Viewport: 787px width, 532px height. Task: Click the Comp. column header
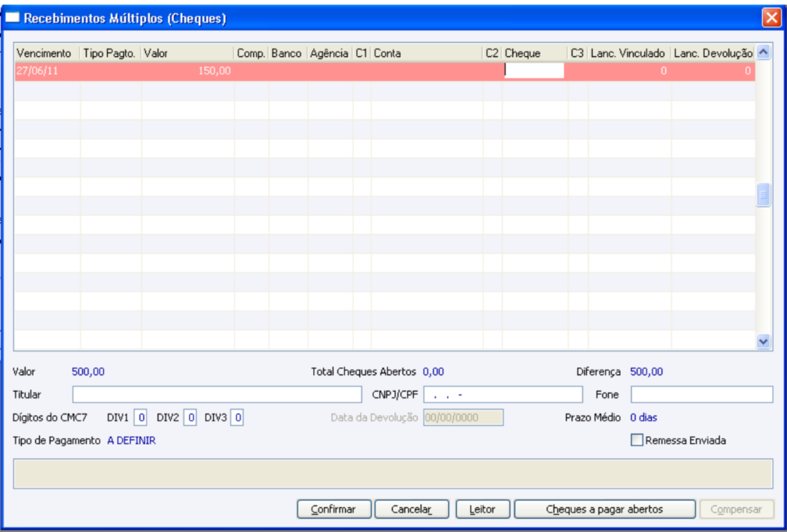[251, 53]
